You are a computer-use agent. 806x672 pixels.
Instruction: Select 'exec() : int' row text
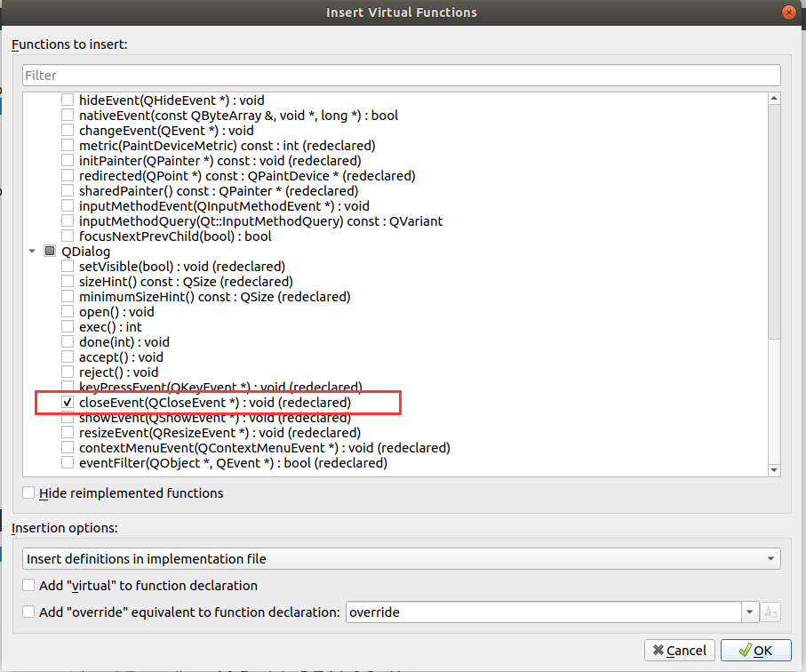pyautogui.click(x=110, y=327)
